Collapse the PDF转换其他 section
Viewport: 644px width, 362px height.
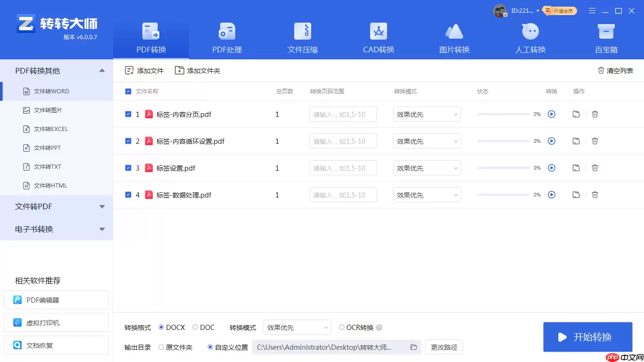102,70
